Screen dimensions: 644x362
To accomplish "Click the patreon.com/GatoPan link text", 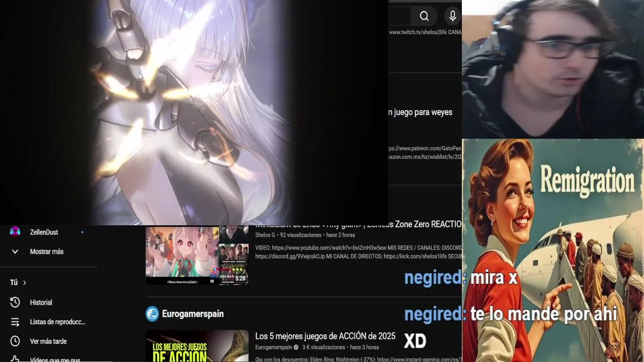I will pyautogui.click(x=425, y=148).
